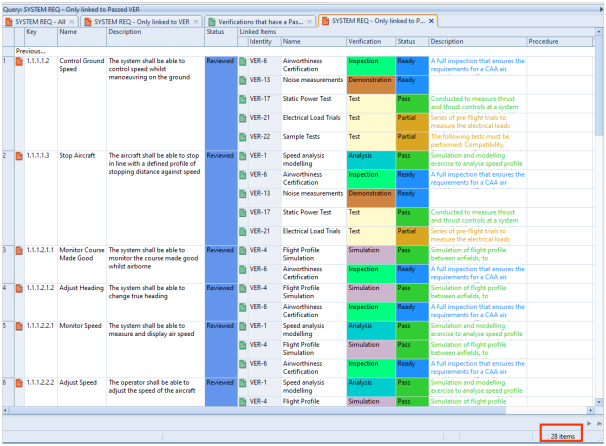
Task: Click the Pass status of VER-17 under Control Ground Speed
Action: click(412, 104)
